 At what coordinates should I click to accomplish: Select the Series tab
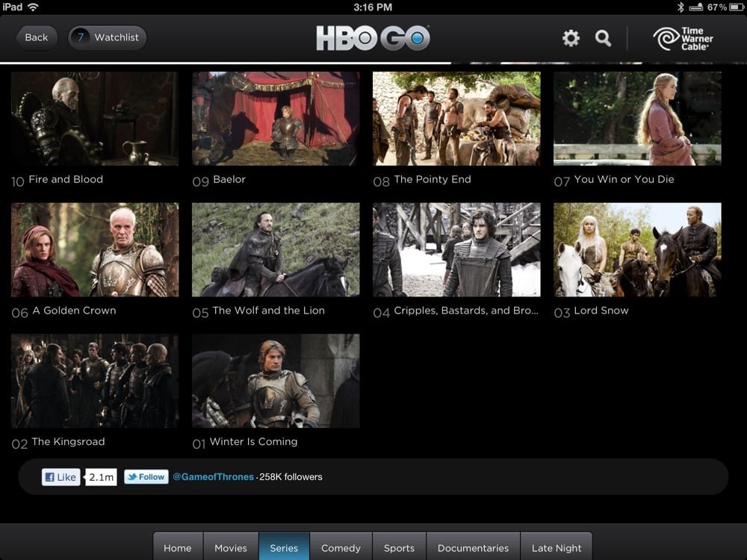[284, 547]
